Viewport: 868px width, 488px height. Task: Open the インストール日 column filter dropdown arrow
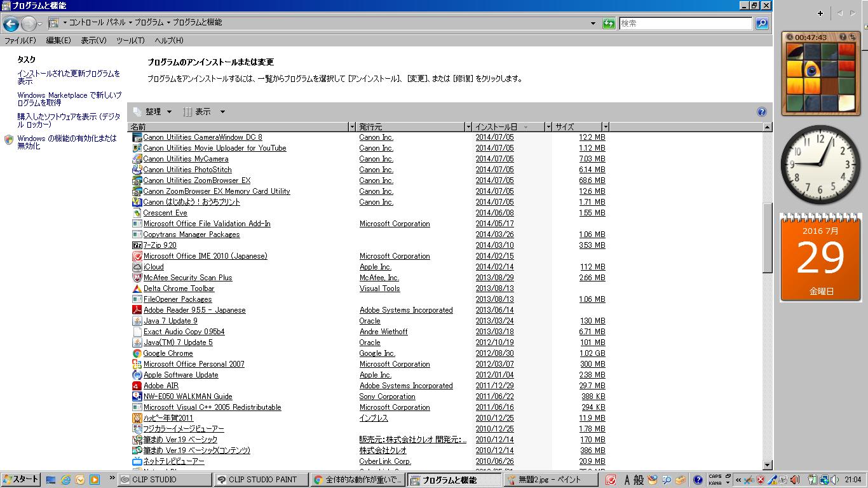click(x=548, y=127)
